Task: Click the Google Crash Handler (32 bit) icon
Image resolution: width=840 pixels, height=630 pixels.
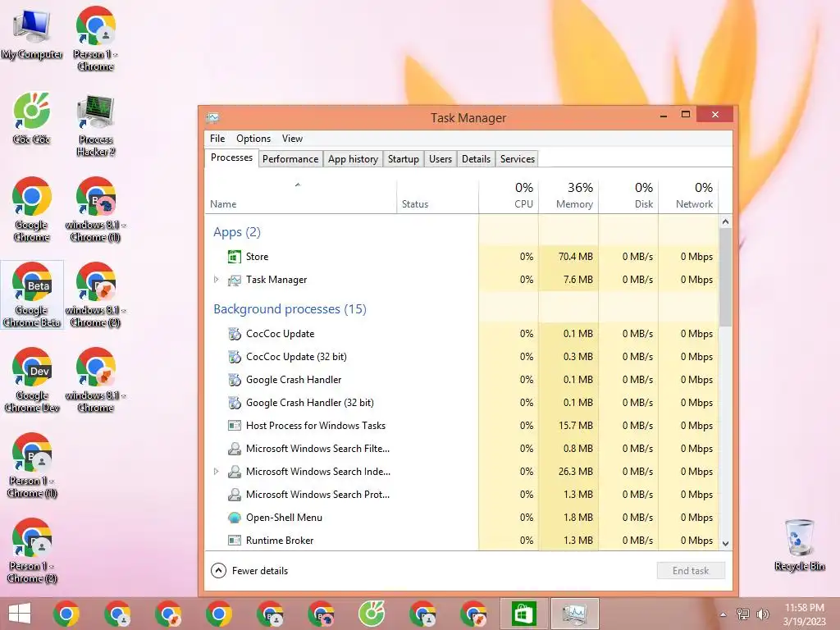Action: tap(234, 403)
